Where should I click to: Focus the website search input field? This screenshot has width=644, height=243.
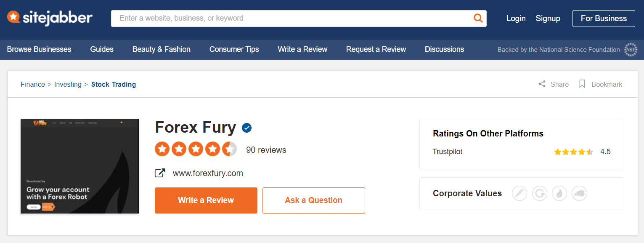pyautogui.click(x=294, y=19)
